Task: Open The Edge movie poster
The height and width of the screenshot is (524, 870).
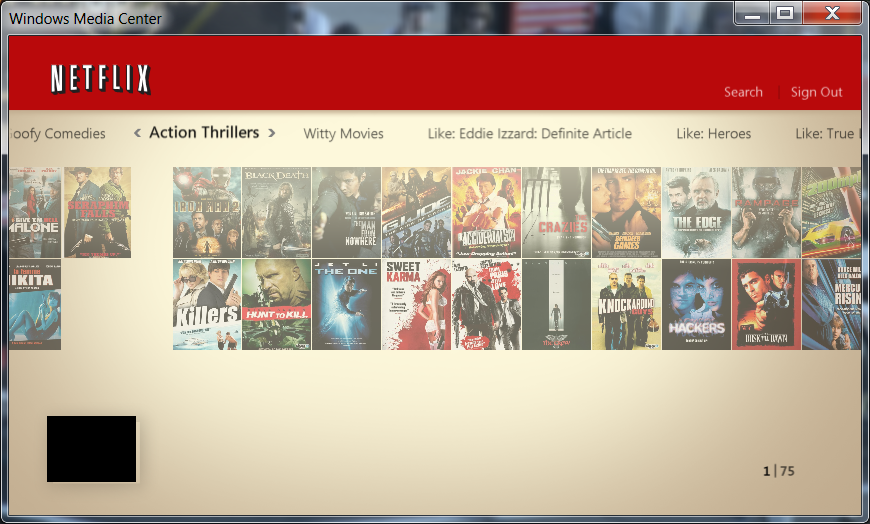Action: 696,212
